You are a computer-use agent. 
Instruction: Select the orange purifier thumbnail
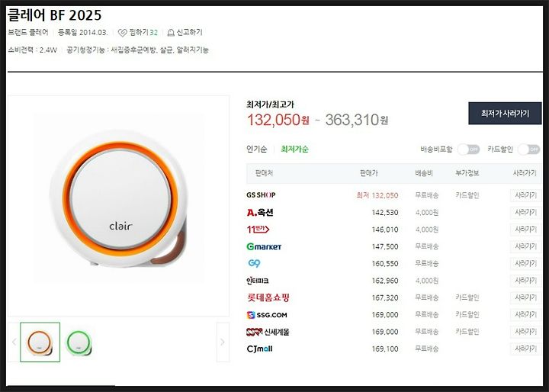(x=40, y=342)
